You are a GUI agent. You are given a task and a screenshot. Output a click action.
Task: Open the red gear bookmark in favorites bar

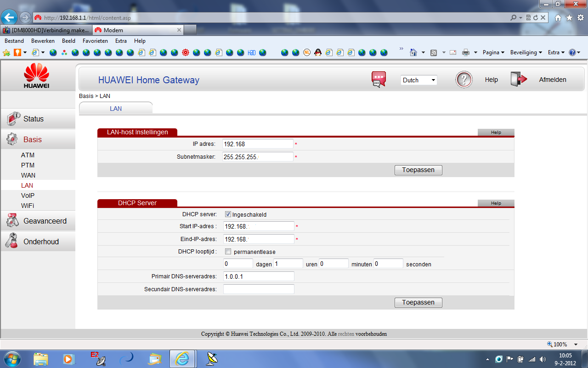(x=186, y=52)
